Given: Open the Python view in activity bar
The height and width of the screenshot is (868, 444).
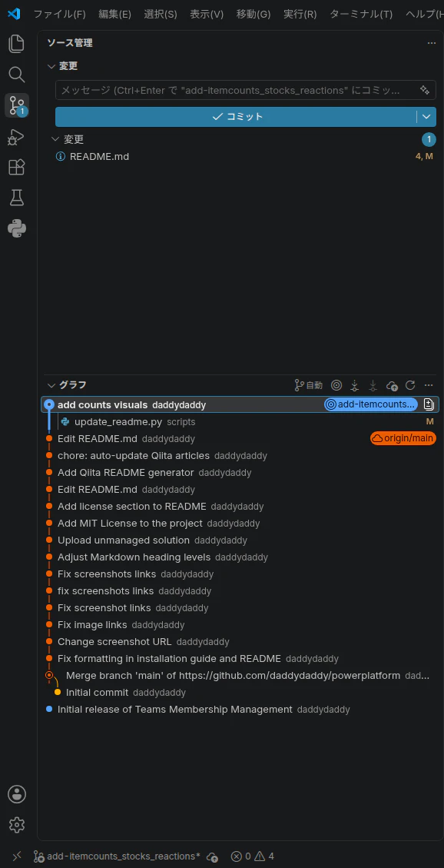Looking at the screenshot, I should [17, 228].
